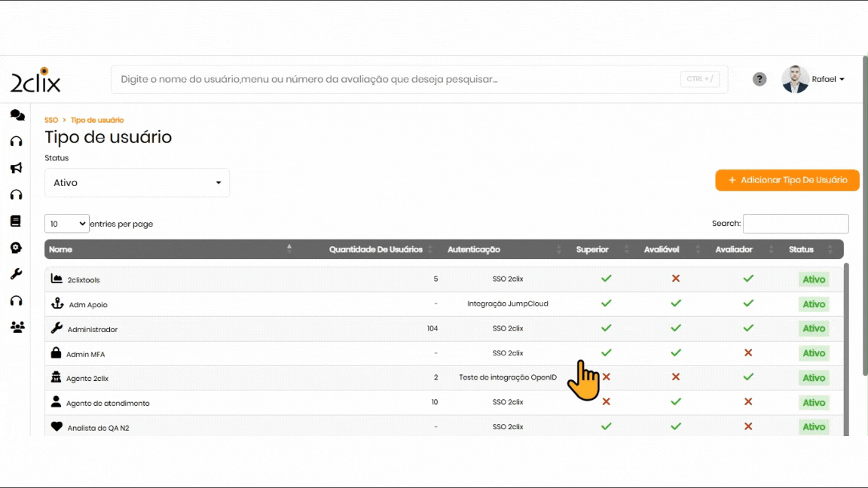Click Adicionar Tipo De Usuário button
The height and width of the screenshot is (488, 868).
(787, 180)
